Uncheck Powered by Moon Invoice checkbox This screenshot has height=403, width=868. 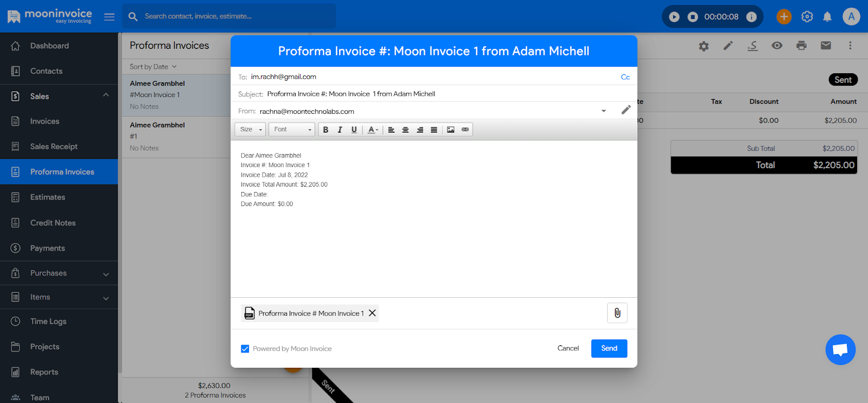click(x=245, y=349)
